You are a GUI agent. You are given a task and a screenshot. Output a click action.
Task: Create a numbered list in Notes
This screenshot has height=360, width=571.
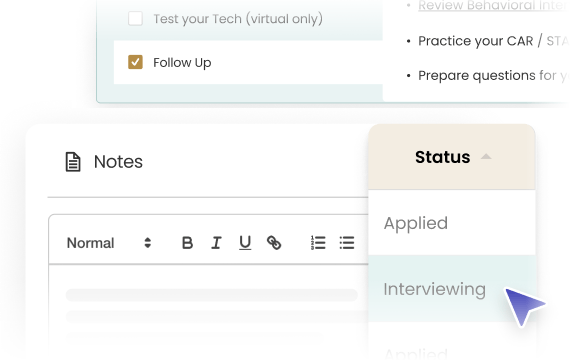point(318,243)
